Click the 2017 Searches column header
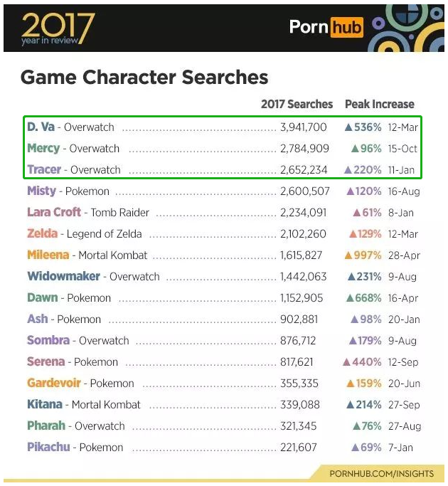The height and width of the screenshot is (486, 448). (x=297, y=104)
